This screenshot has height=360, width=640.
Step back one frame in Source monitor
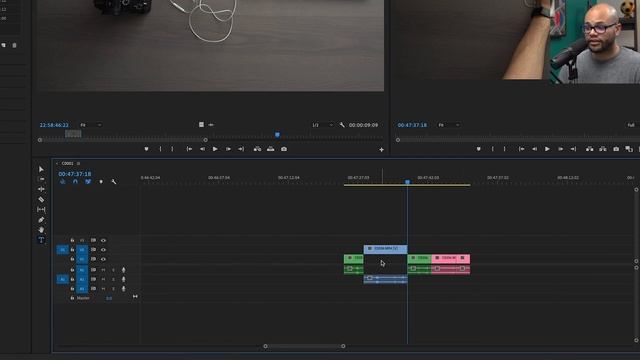[202, 149]
